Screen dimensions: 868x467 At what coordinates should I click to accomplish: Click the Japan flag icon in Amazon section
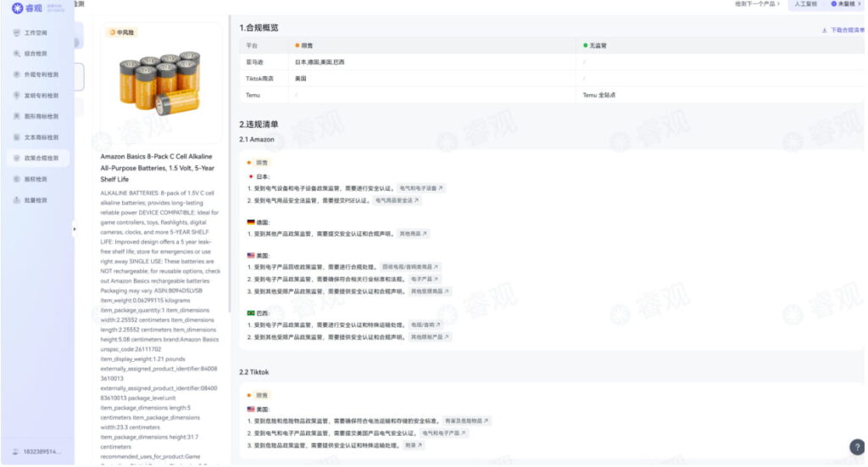[251, 177]
